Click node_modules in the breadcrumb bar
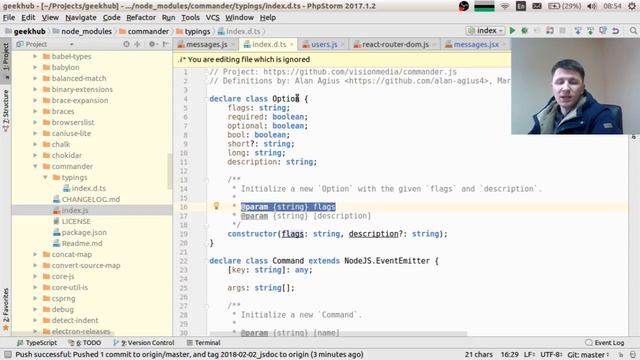Viewport: 640px width, 360px height. [x=82, y=31]
